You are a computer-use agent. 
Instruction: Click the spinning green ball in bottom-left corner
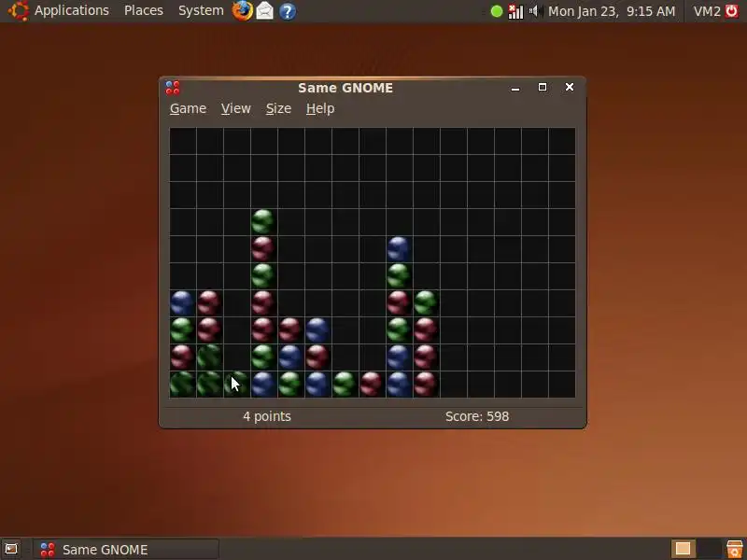(x=182, y=384)
